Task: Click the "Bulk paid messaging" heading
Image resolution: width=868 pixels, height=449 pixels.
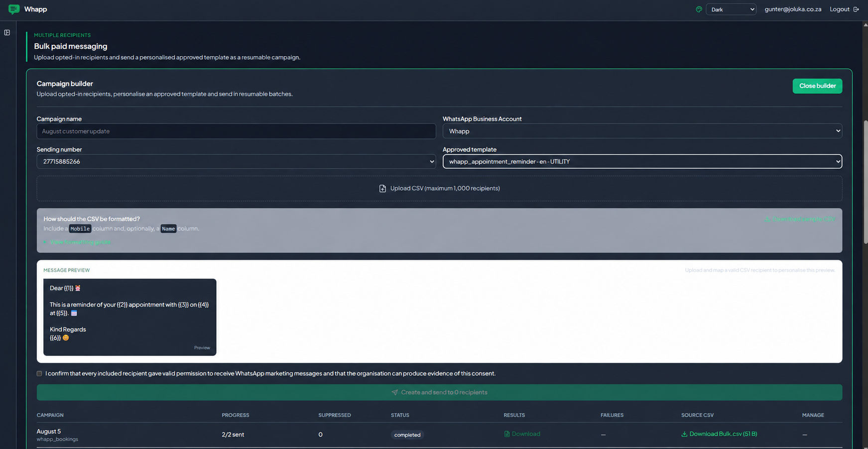Action: (x=71, y=46)
